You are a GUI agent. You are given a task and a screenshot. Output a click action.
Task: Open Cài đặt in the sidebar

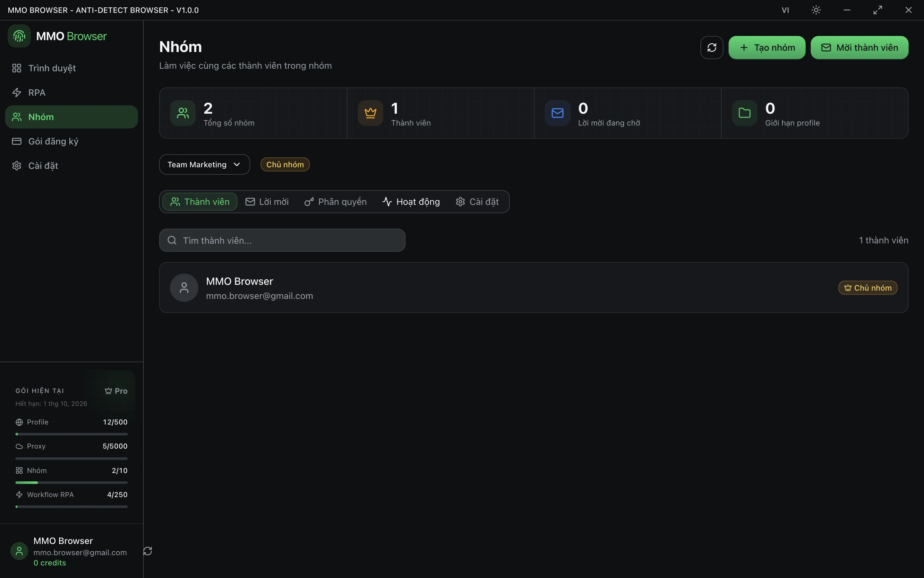click(x=72, y=165)
